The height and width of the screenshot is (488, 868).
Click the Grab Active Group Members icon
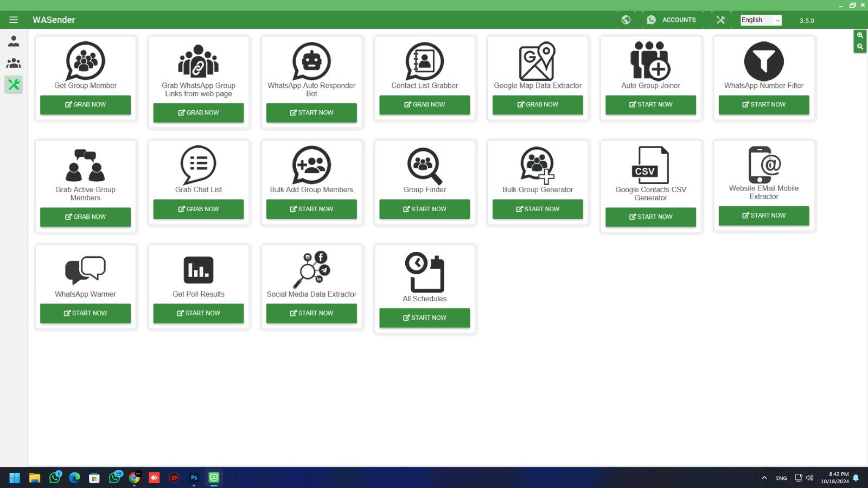(86, 166)
